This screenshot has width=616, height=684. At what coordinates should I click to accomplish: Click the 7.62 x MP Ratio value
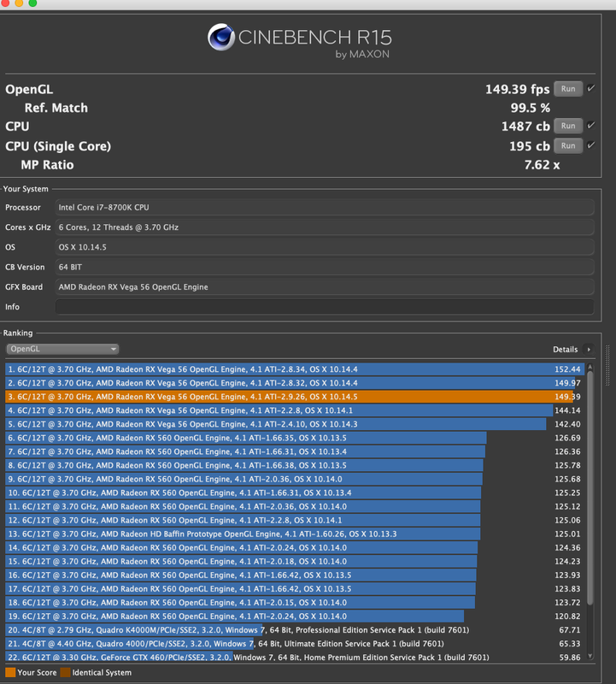(542, 165)
